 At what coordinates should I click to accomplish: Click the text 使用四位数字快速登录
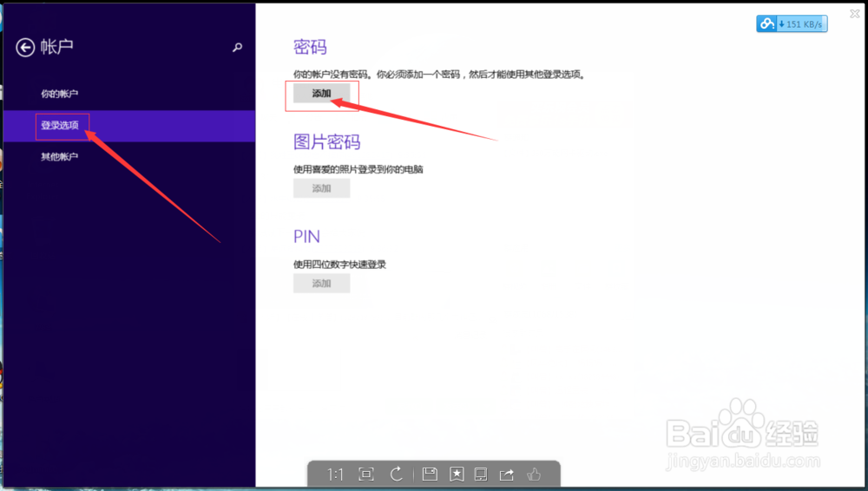339,265
